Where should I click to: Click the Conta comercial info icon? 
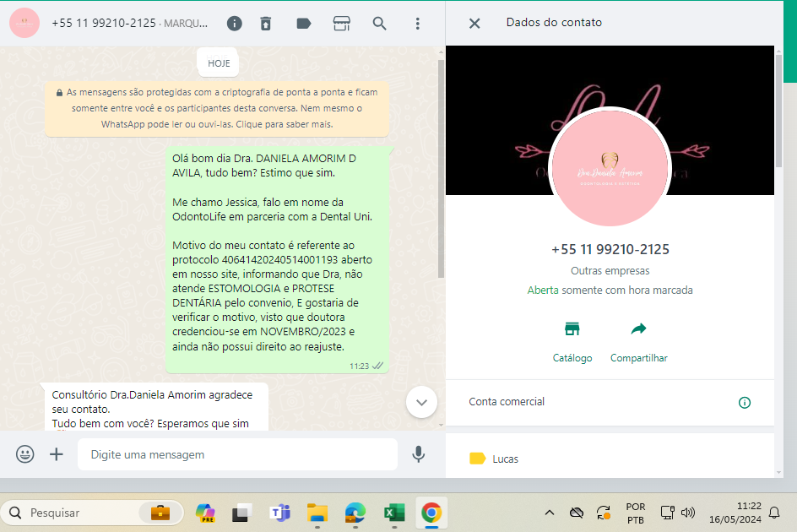[x=744, y=403]
